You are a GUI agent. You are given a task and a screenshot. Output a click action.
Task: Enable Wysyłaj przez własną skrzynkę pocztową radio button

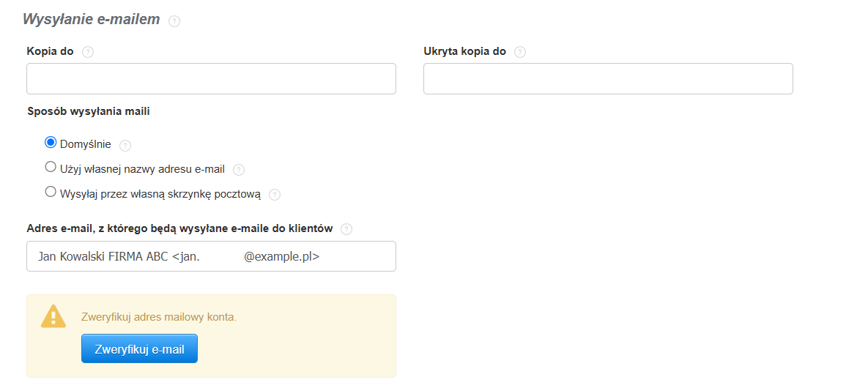click(x=51, y=192)
